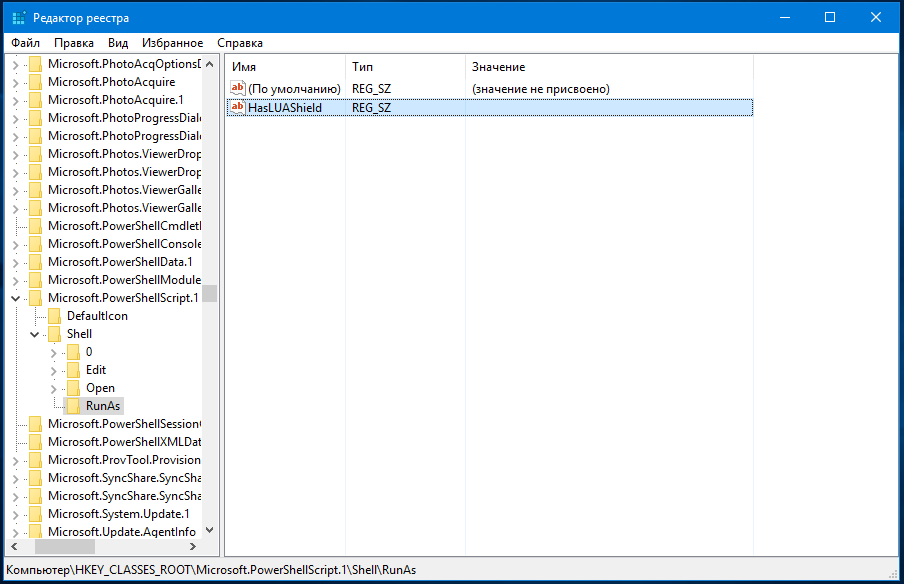This screenshot has width=904, height=584.
Task: Maximize the Registry Editor window
Action: 830,17
